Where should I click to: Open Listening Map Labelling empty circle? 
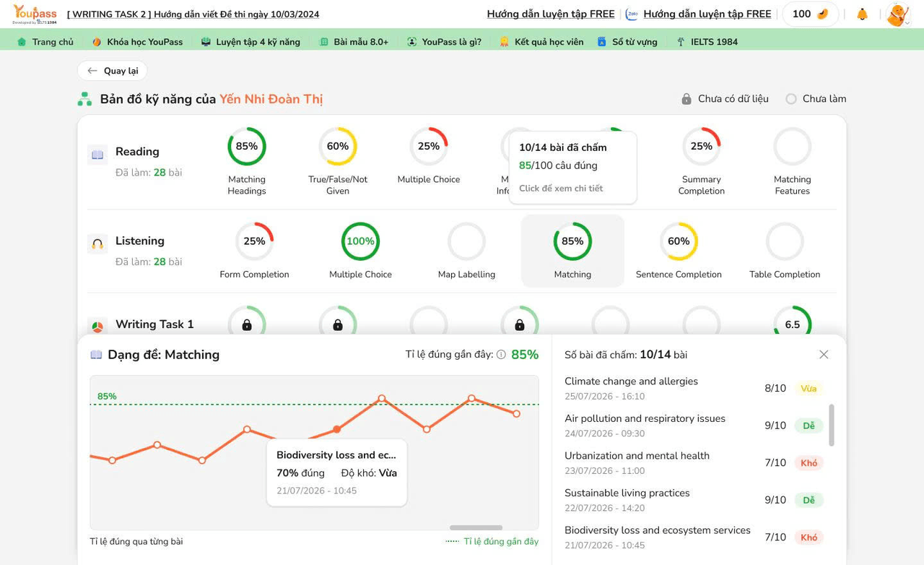point(466,241)
